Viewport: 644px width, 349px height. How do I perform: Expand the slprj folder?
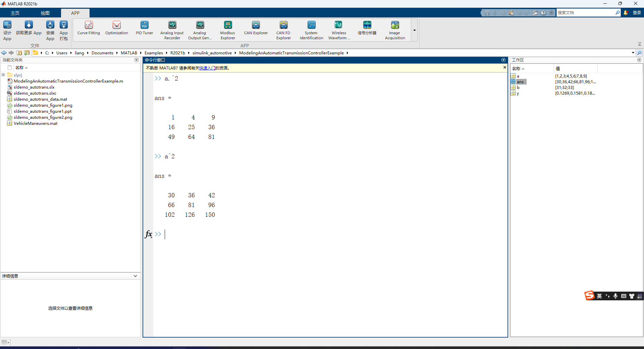3,75
